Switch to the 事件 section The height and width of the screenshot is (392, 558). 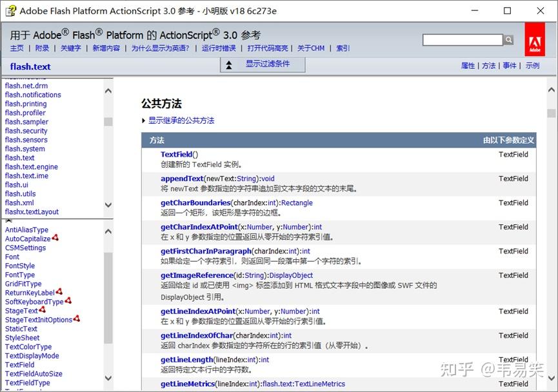(x=510, y=65)
